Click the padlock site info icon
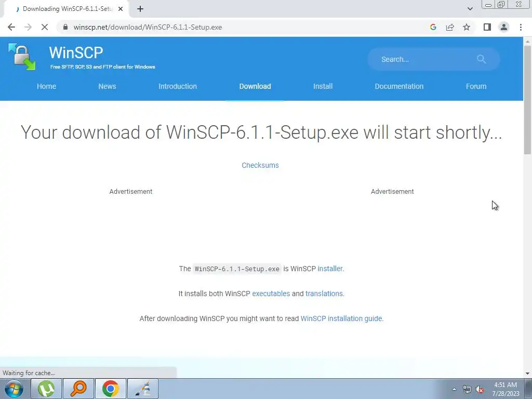The height and width of the screenshot is (399, 532). click(65, 27)
